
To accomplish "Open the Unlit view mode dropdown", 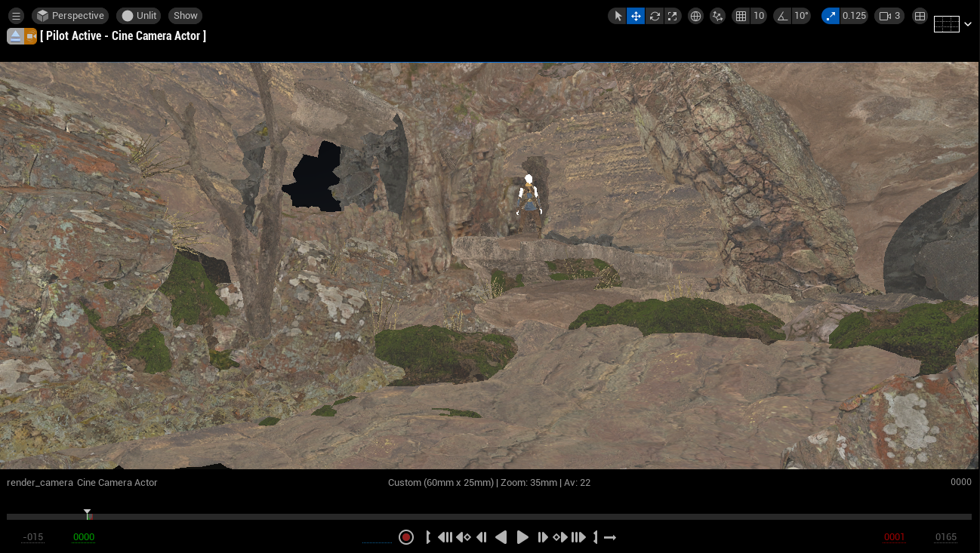I will 138,16.
